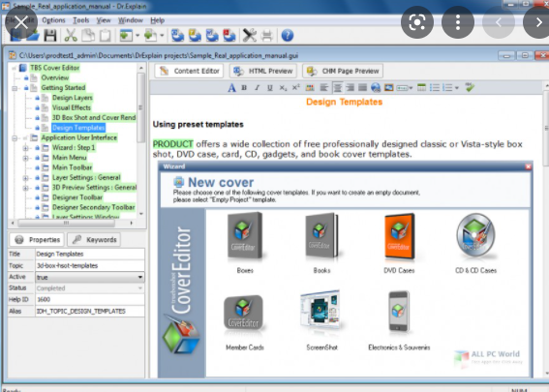Click the Cut scissors icon
The image size is (549, 392).
coord(71,36)
